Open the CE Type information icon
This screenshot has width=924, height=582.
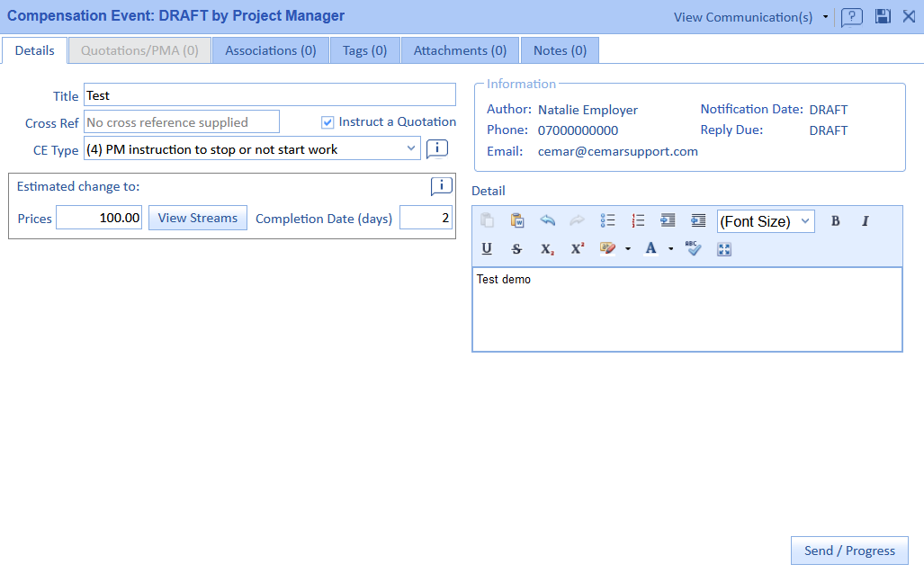tap(437, 149)
